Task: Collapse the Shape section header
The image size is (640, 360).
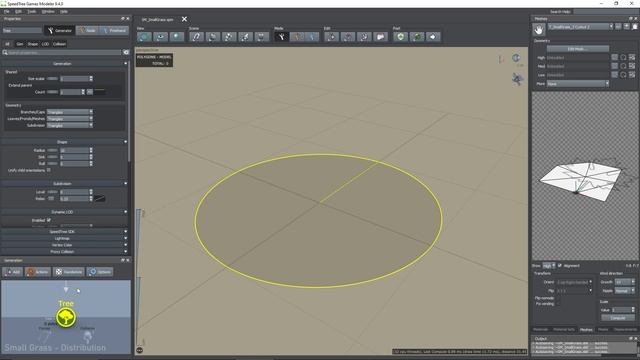Action: (64, 142)
